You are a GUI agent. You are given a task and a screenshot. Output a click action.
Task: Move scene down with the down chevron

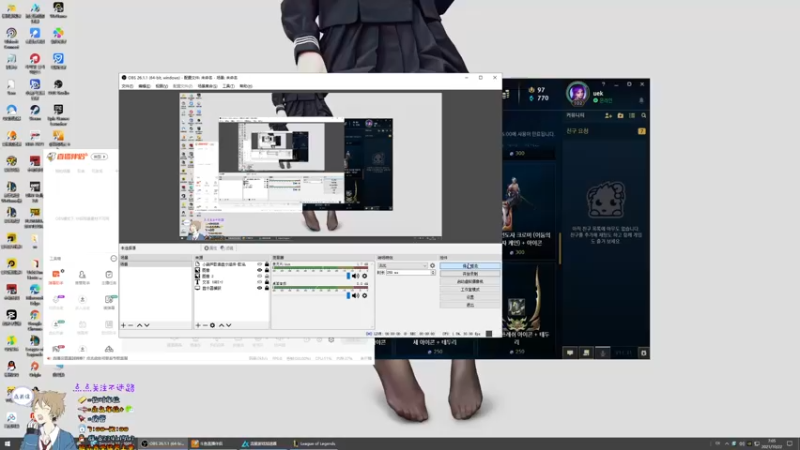click(147, 325)
